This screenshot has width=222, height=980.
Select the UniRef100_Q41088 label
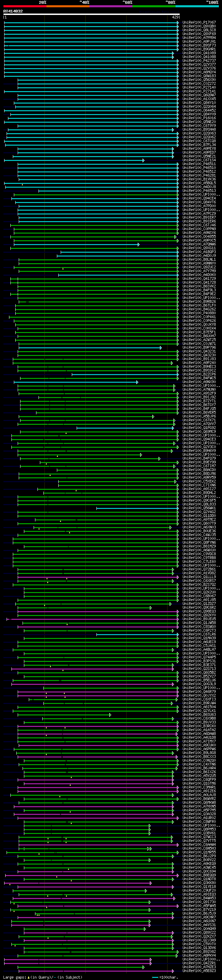pos(199,57)
